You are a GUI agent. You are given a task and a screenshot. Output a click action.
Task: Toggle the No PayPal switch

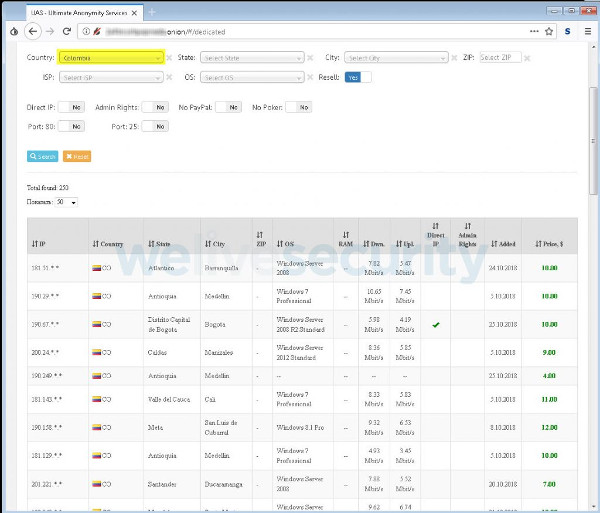point(228,107)
